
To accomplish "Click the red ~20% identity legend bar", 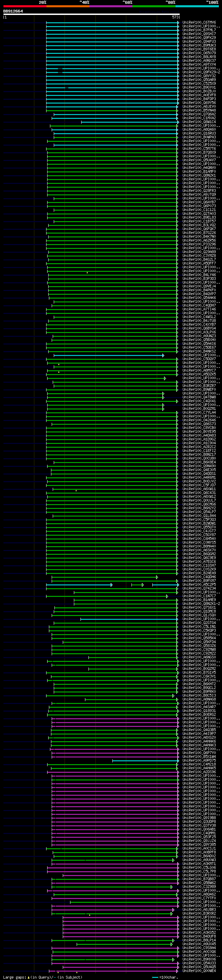I will tap(25, 6).
